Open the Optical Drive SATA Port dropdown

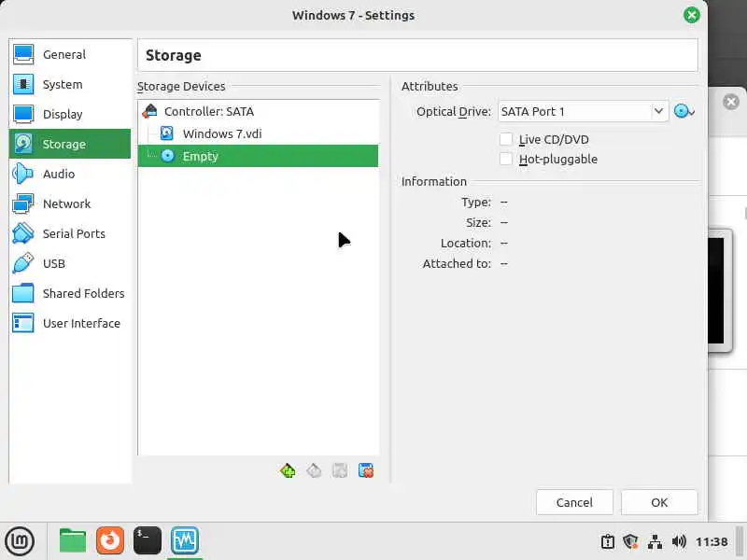click(583, 111)
